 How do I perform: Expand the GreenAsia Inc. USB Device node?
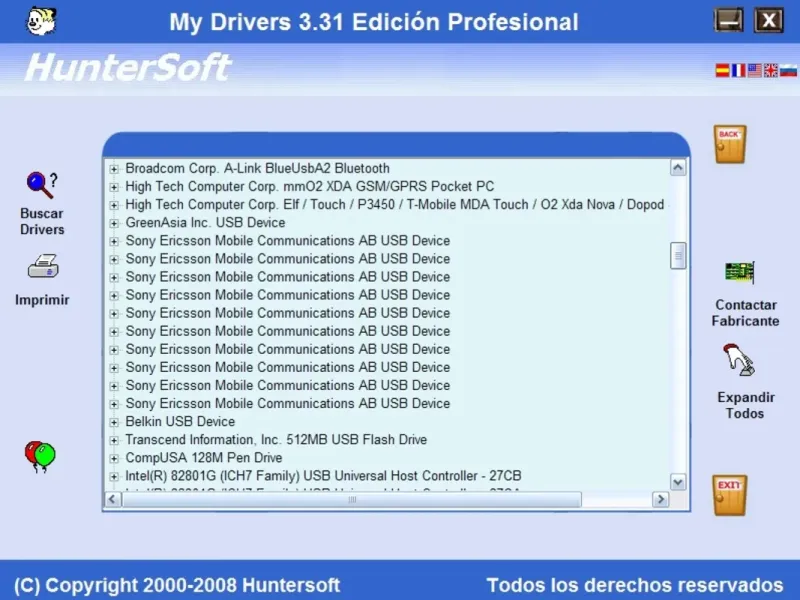tap(114, 223)
